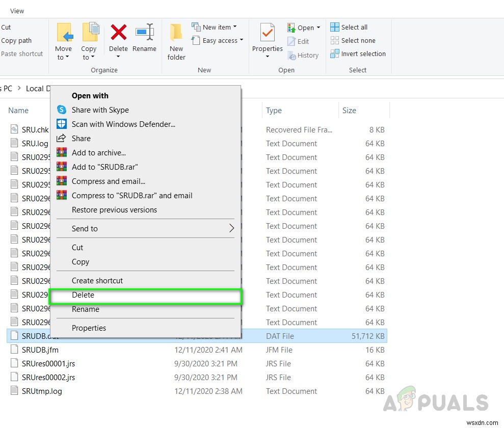Open the New item dropdown arrow

[235, 26]
